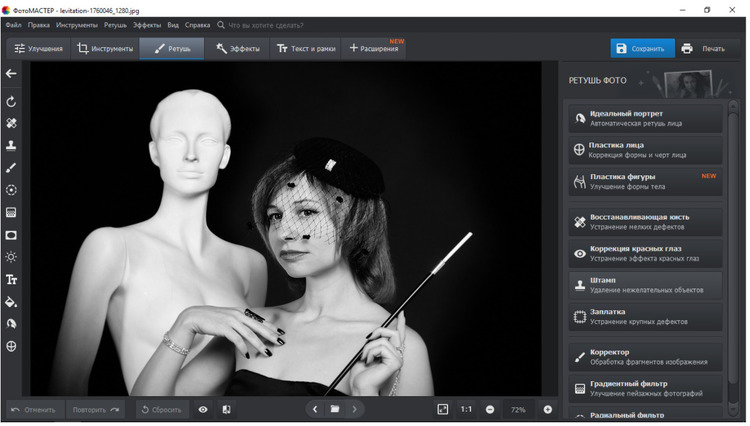
Task: Click the fit-to-screen icon in bottom bar
Action: click(443, 409)
